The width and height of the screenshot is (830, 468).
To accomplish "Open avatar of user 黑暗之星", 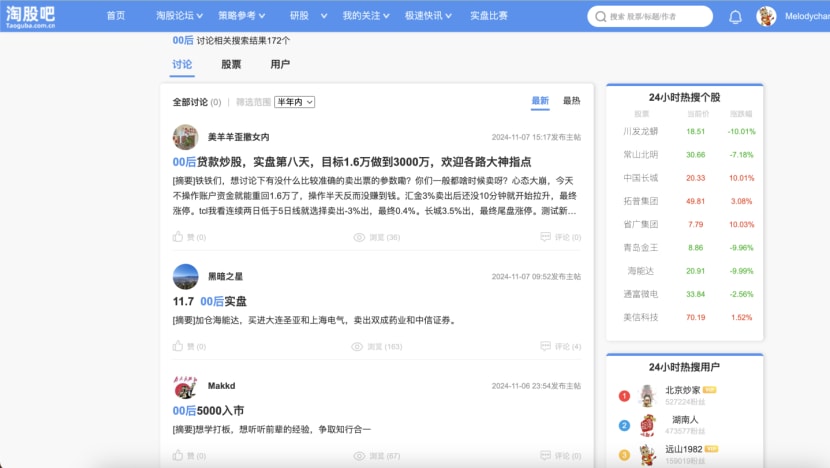I will pyautogui.click(x=185, y=276).
